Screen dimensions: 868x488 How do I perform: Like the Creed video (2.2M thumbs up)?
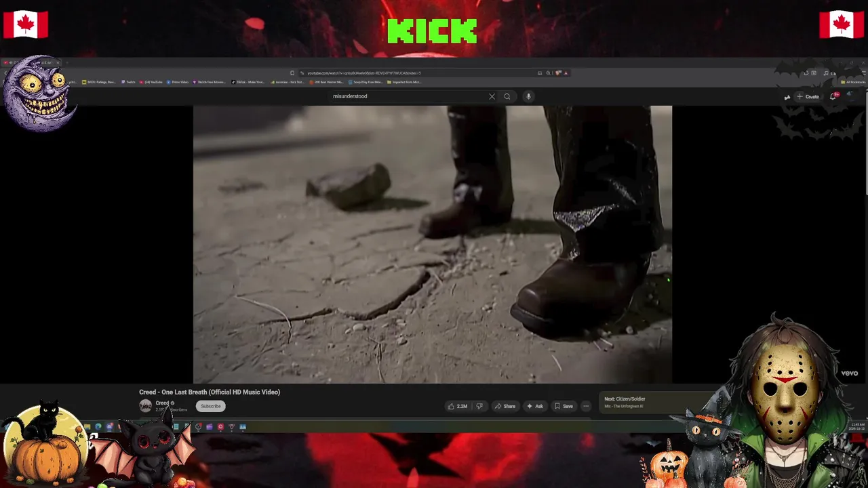tap(458, 406)
